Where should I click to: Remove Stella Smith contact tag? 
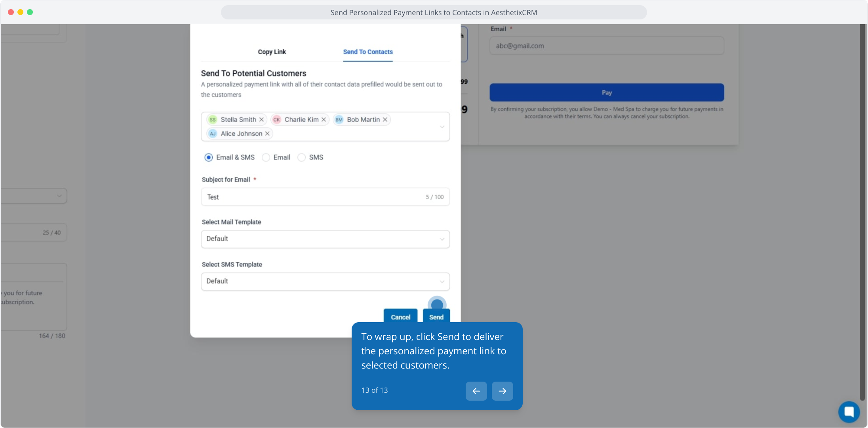pos(261,120)
